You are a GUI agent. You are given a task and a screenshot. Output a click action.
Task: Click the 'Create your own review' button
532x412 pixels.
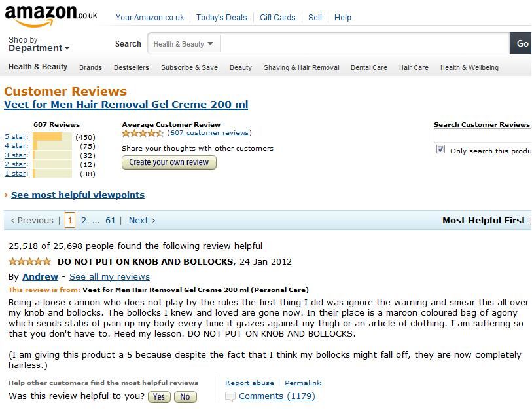[x=169, y=162]
